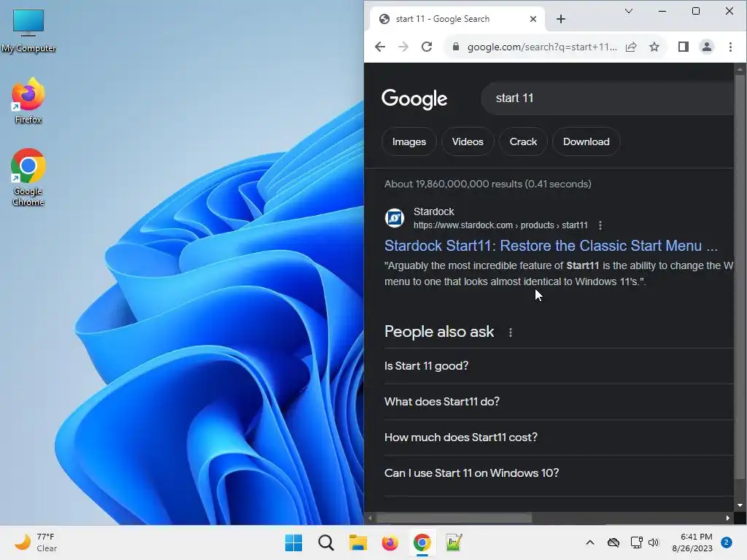Go forward in Chrome browser
The width and height of the screenshot is (747, 560).
pyautogui.click(x=403, y=47)
